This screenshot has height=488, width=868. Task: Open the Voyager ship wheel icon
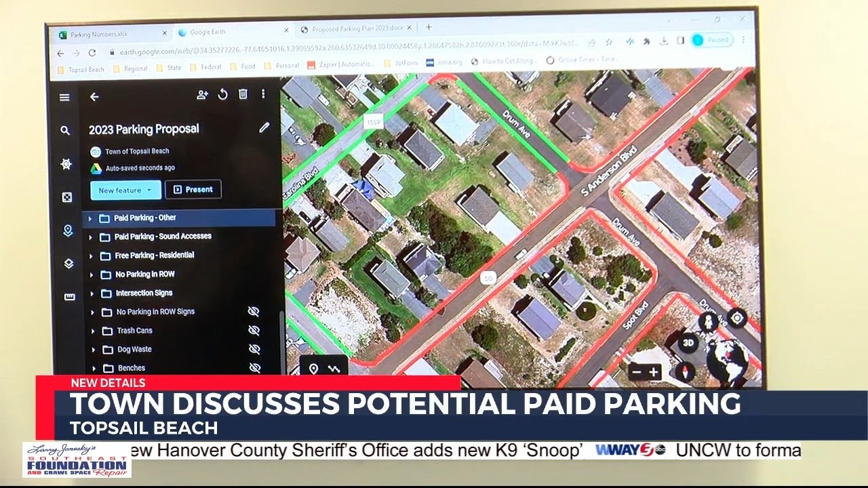[66, 163]
